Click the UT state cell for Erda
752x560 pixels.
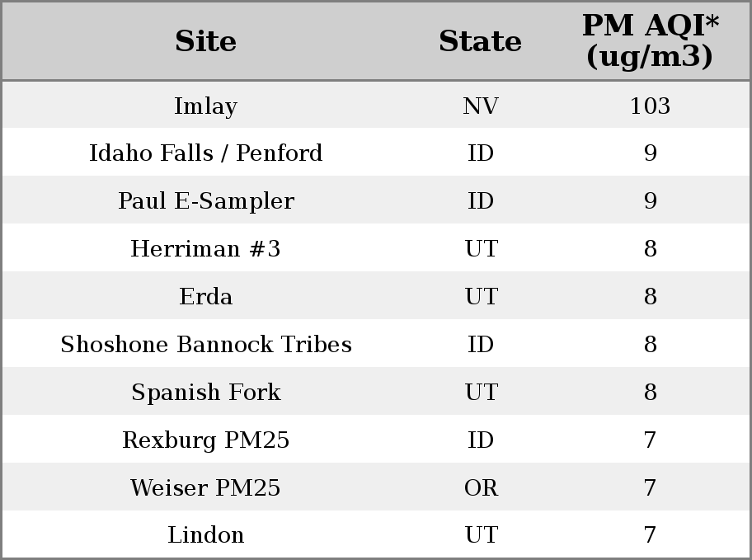coord(481,297)
